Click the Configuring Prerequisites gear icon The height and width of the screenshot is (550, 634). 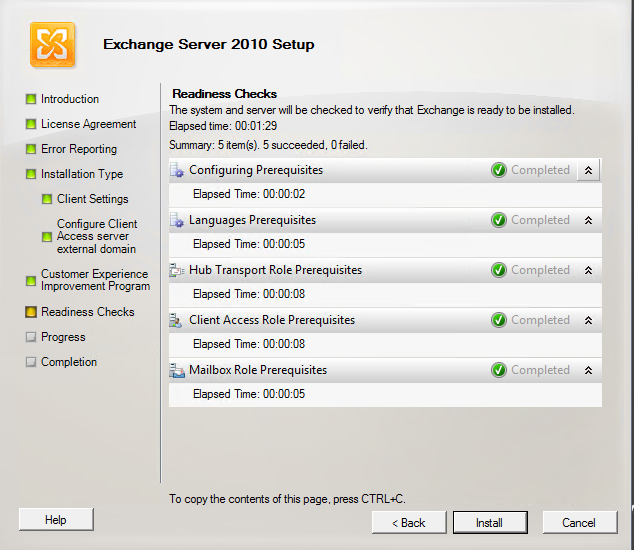click(x=177, y=170)
